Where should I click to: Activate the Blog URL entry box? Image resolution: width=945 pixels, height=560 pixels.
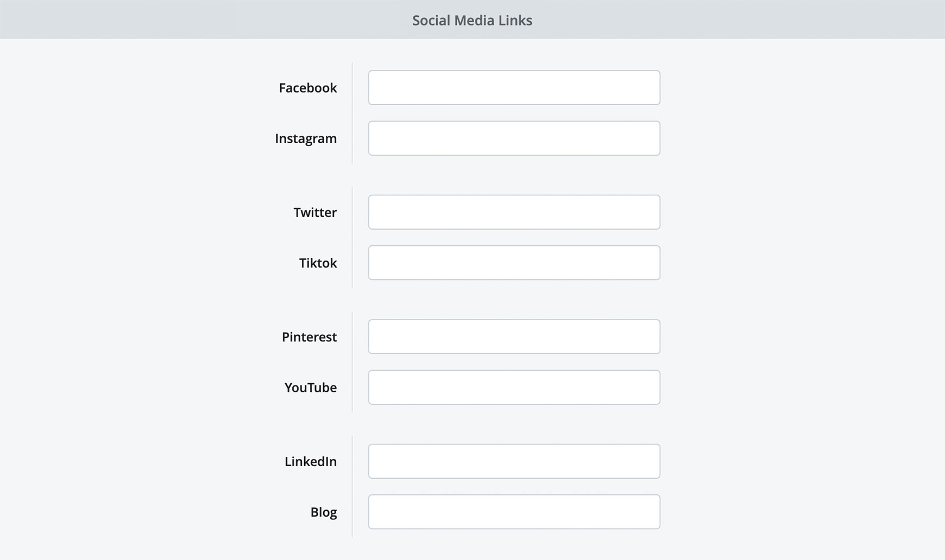[514, 512]
